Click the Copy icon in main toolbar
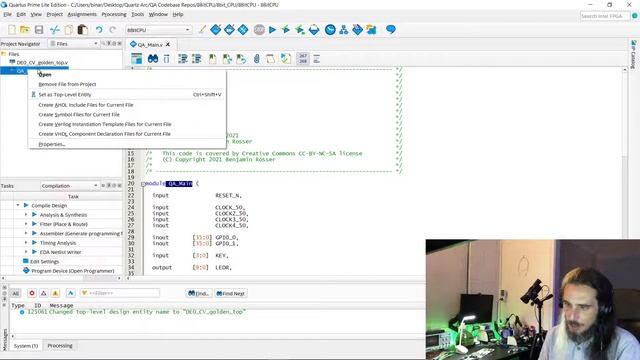Screen dimensions: 640x360 [69, 30]
